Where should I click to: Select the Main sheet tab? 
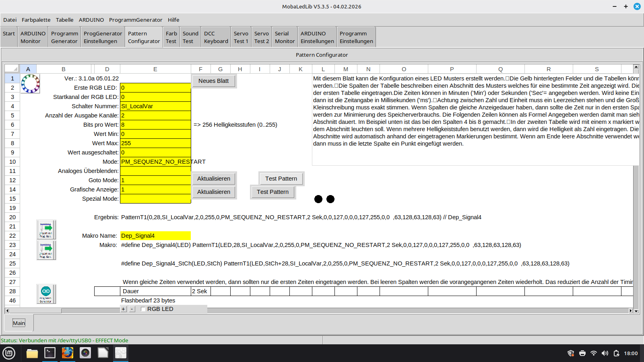pyautogui.click(x=19, y=323)
